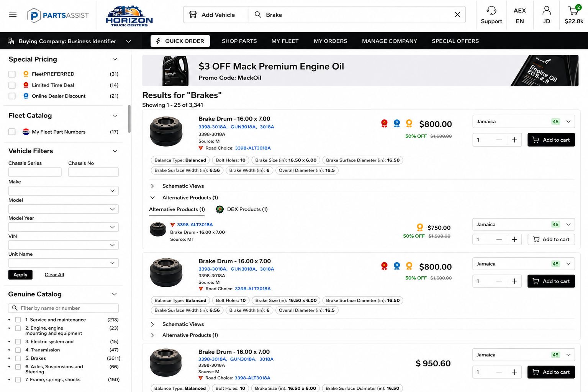Viewport: 588px width, 392px height.
Task: Click the Chassis No input field
Action: click(93, 172)
